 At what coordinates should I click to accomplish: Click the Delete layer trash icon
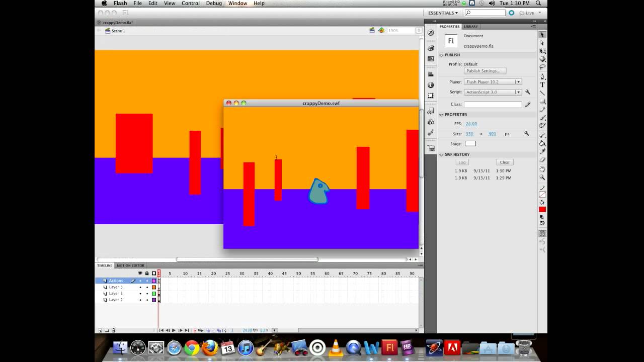click(113, 330)
